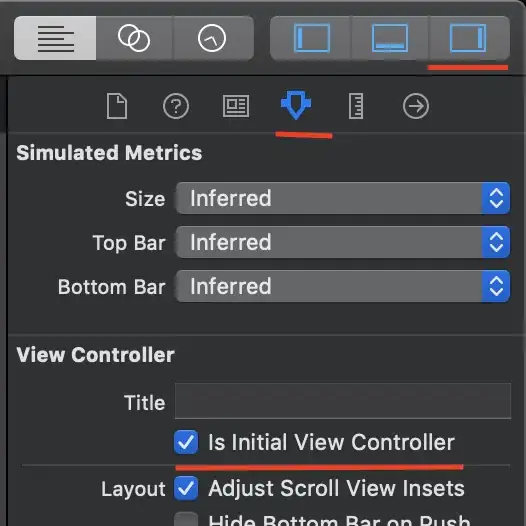
Task: Open the Size simulated metrics dropdown
Action: tap(343, 198)
